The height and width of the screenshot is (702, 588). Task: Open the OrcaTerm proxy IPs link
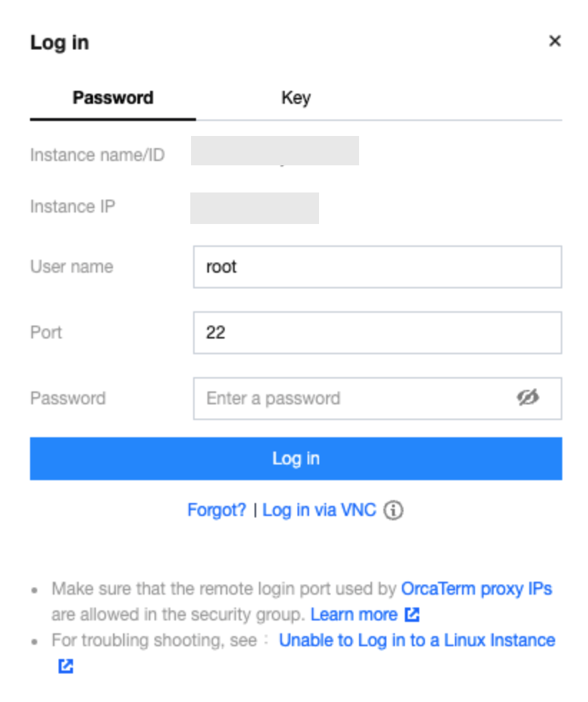pos(476,589)
